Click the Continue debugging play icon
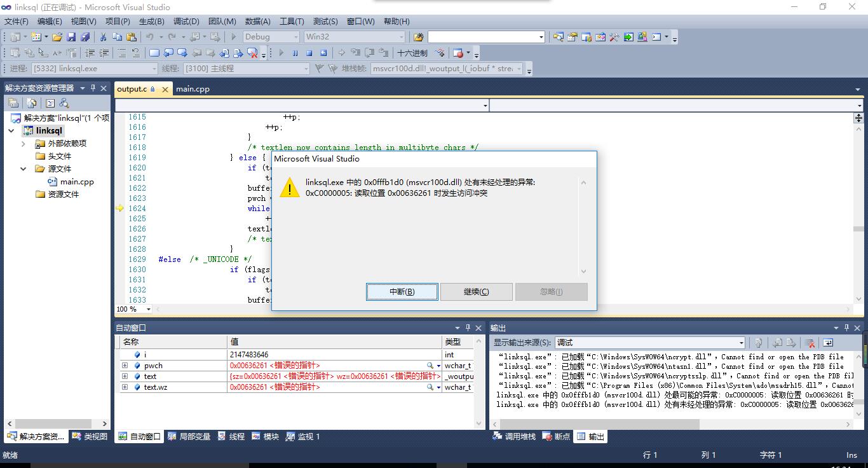The width and height of the screenshot is (868, 468). [x=281, y=53]
